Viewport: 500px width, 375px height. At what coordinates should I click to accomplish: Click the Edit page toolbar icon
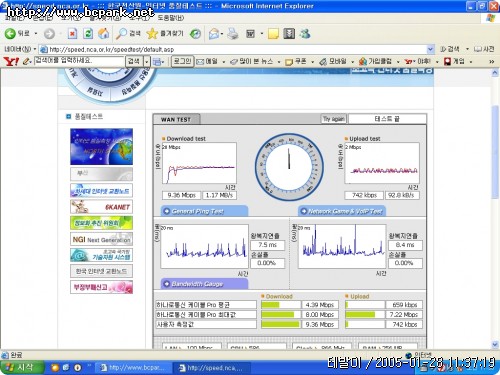coord(250,33)
